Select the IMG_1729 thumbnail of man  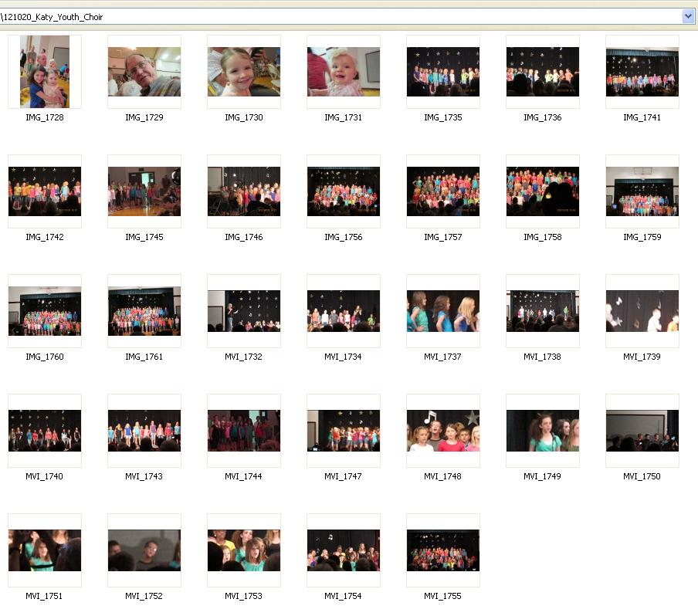coord(144,72)
